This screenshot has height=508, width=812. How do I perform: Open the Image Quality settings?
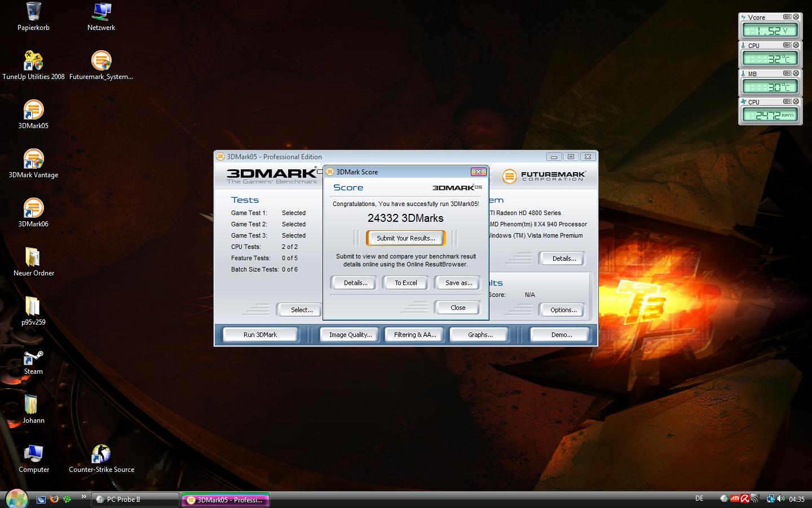(x=350, y=335)
